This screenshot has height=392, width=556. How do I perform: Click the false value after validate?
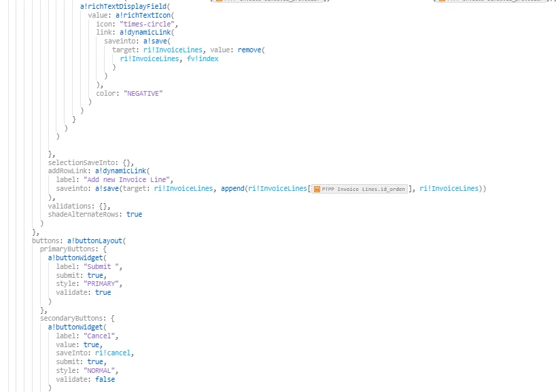(x=105, y=379)
